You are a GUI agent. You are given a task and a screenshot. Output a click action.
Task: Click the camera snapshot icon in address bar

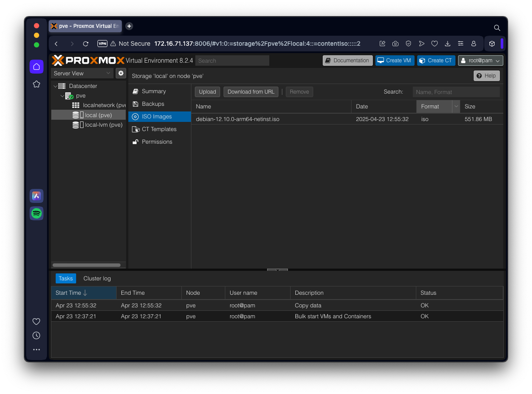[395, 44]
